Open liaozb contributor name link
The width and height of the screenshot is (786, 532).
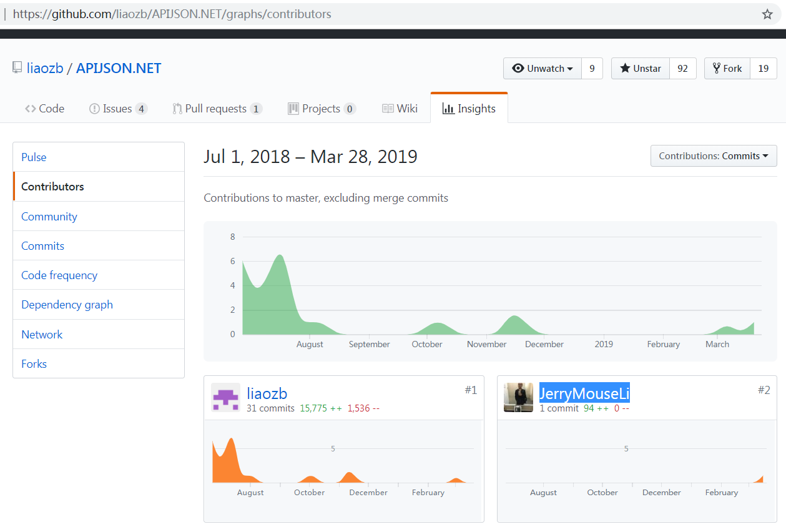click(x=267, y=393)
